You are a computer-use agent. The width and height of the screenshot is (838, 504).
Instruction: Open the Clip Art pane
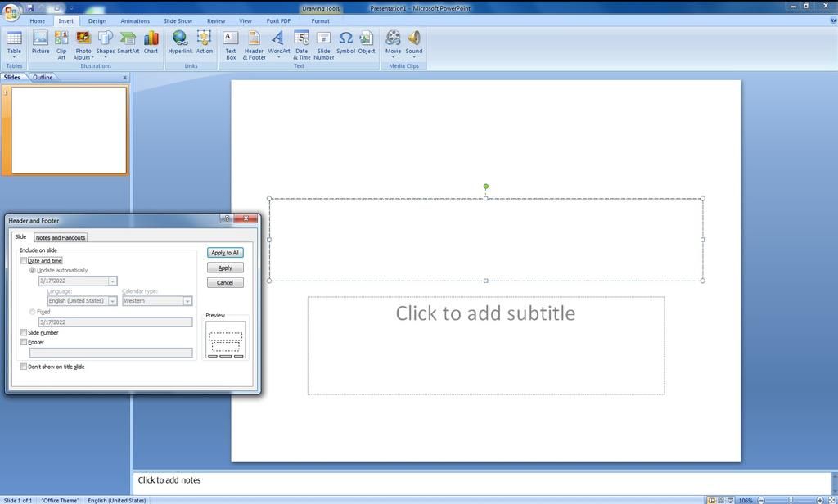coord(61,44)
